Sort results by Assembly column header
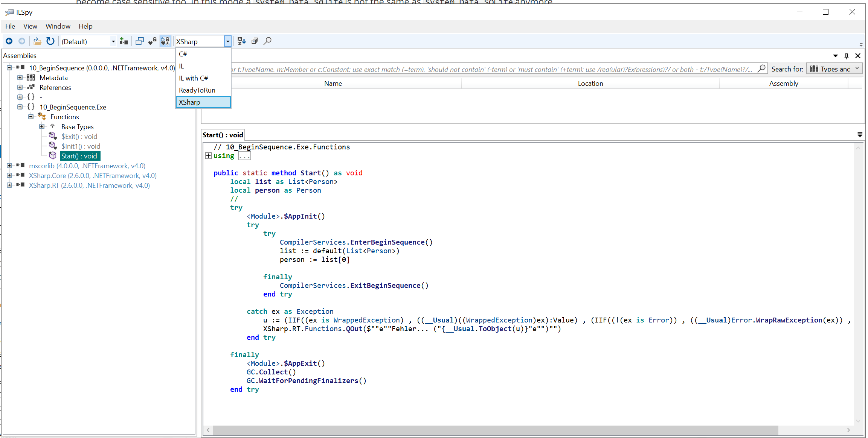868x438 pixels. (x=784, y=84)
